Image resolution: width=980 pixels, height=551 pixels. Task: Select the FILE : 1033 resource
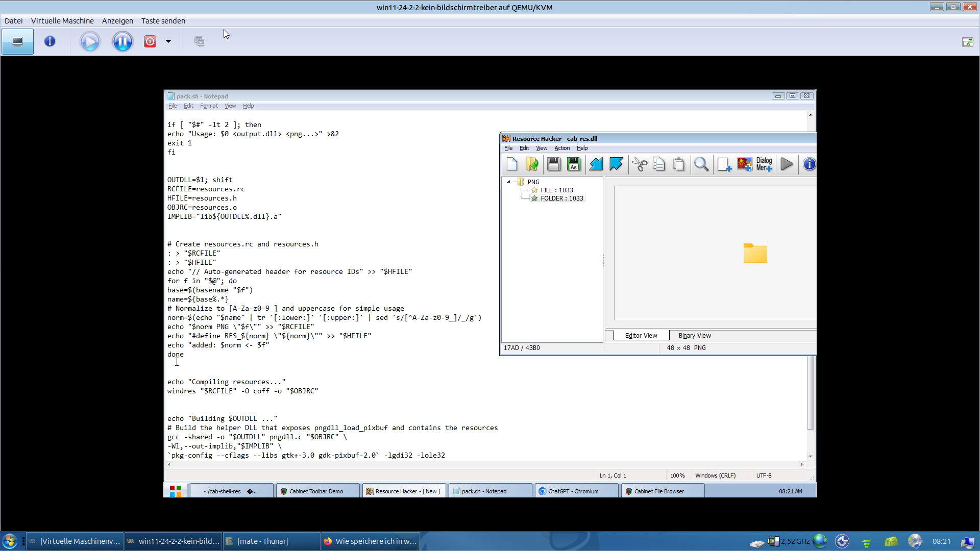[556, 190]
